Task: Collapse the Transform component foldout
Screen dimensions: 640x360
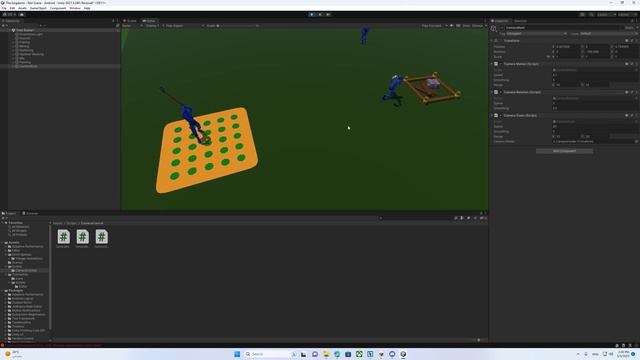Action: point(492,40)
